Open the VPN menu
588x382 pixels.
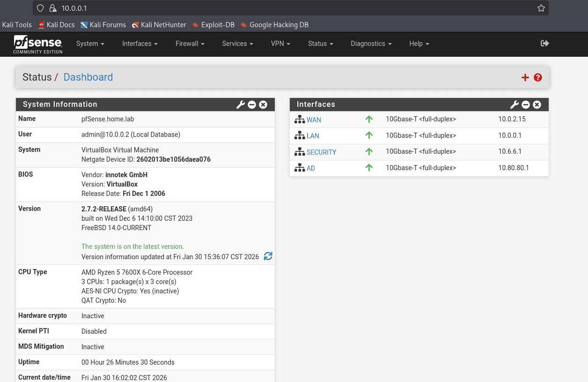point(280,44)
